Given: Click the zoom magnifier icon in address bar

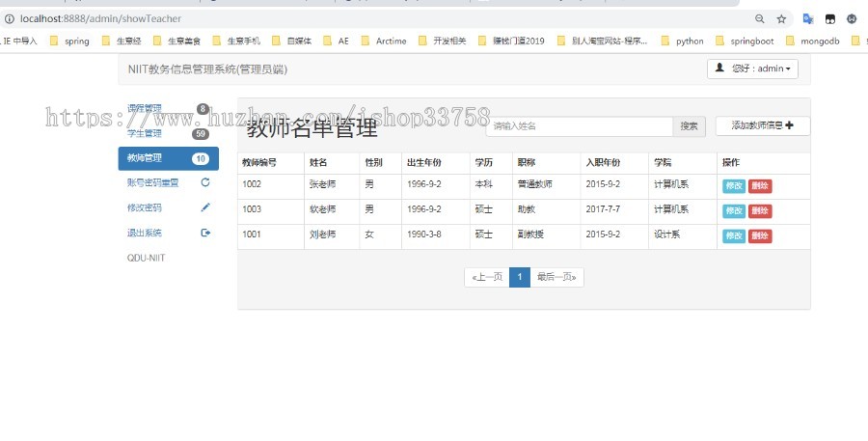Looking at the screenshot, I should 760,19.
